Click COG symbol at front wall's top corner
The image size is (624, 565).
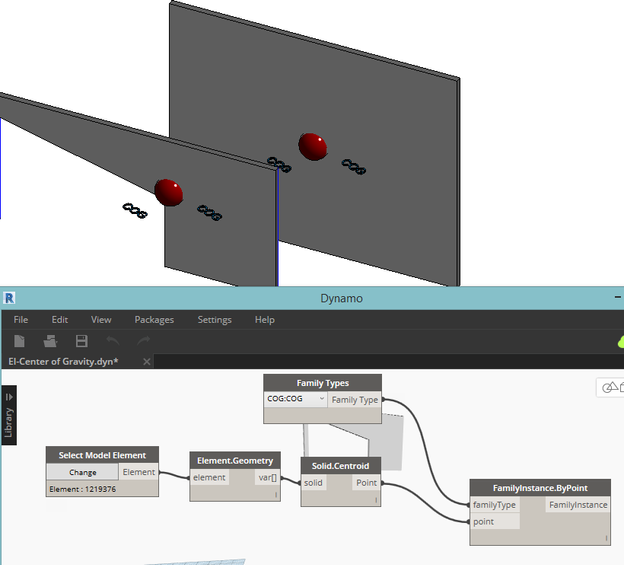click(x=279, y=165)
